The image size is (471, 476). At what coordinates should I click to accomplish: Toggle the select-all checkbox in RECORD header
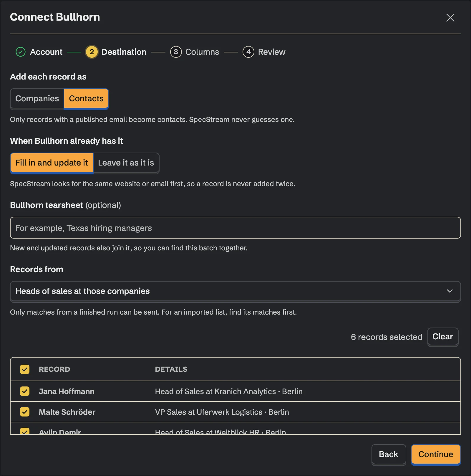click(25, 369)
